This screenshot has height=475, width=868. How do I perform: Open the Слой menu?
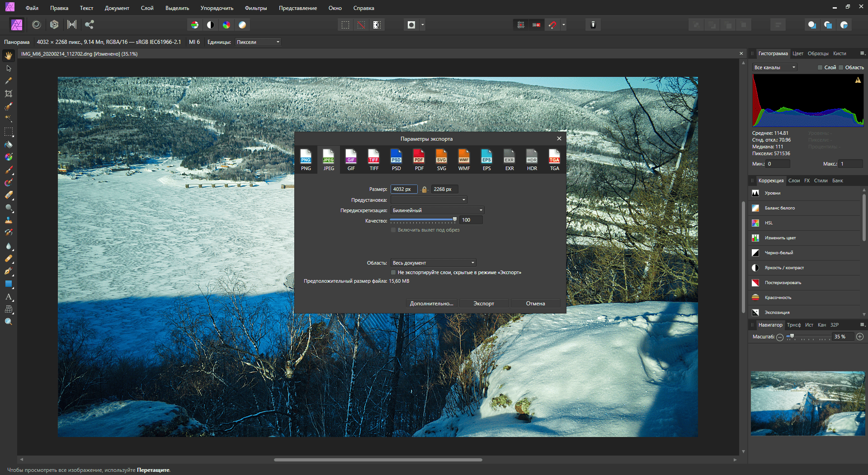pyautogui.click(x=147, y=8)
